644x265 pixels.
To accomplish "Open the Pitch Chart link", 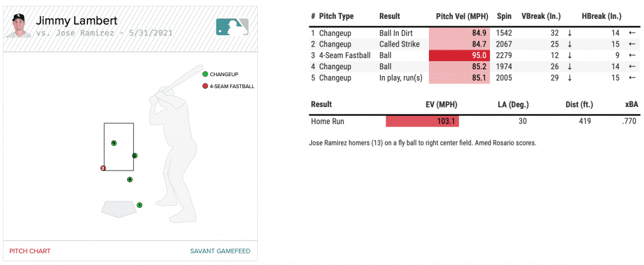I will pos(30,251).
